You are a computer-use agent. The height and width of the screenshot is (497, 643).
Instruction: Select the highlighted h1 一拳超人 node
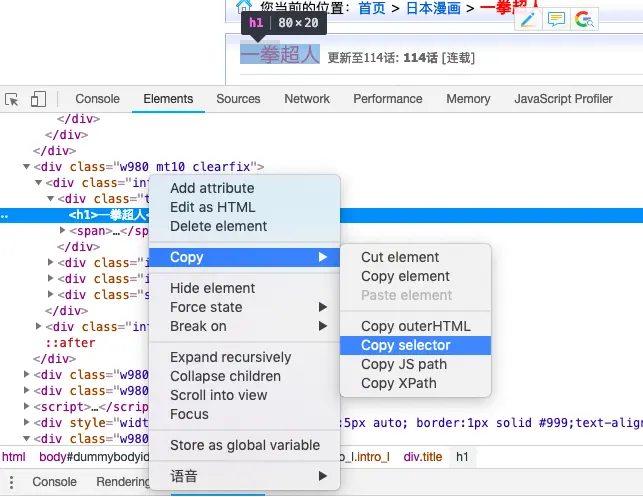109,215
